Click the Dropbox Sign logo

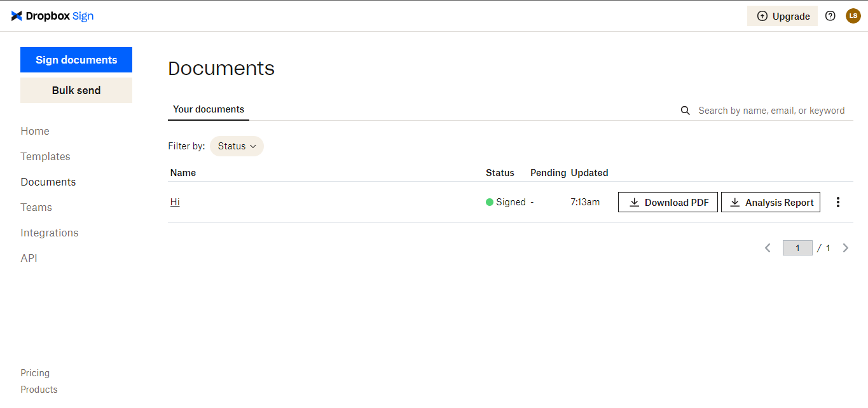[52, 16]
